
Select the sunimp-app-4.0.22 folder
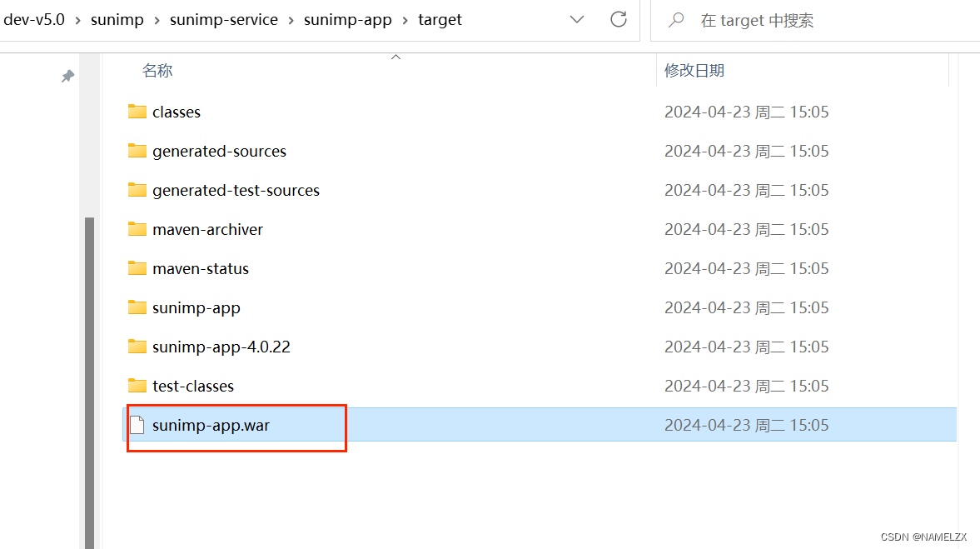pyautogui.click(x=221, y=347)
